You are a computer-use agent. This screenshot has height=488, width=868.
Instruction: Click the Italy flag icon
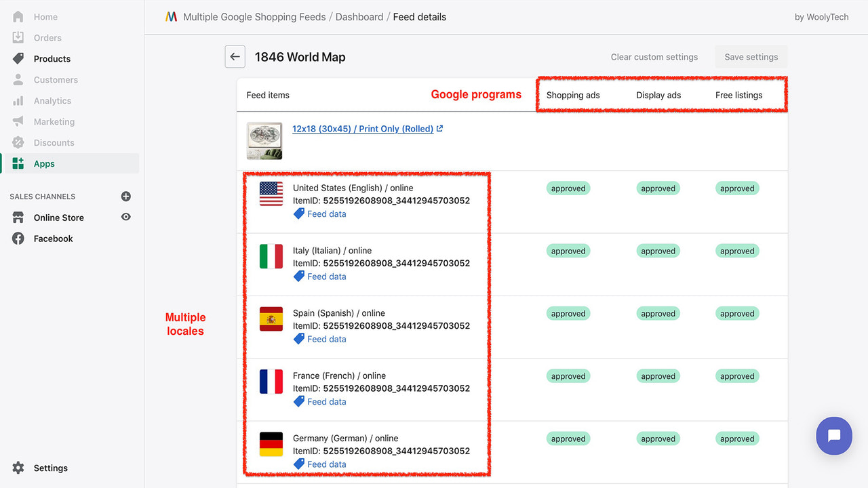coord(270,257)
